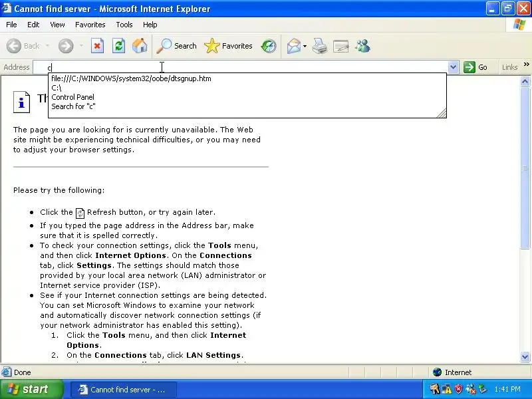
Task: Open the View menu
Action: click(57, 25)
